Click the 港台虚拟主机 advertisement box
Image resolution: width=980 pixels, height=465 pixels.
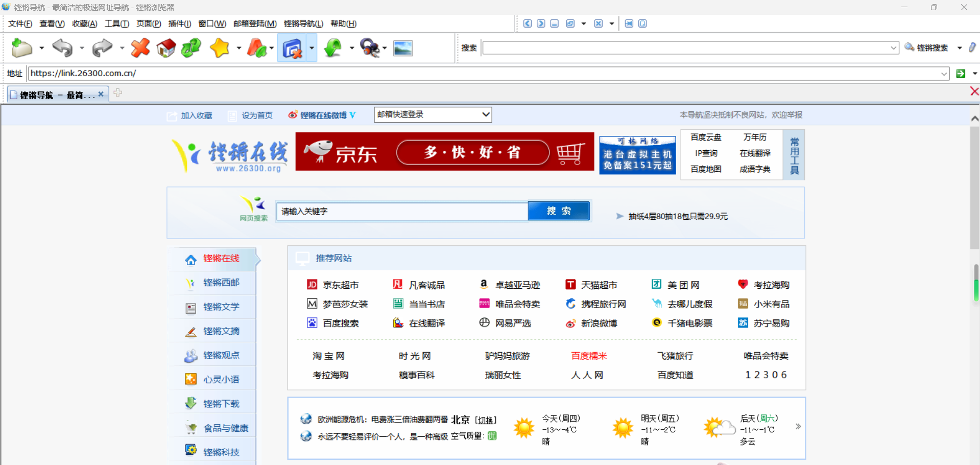click(x=637, y=155)
